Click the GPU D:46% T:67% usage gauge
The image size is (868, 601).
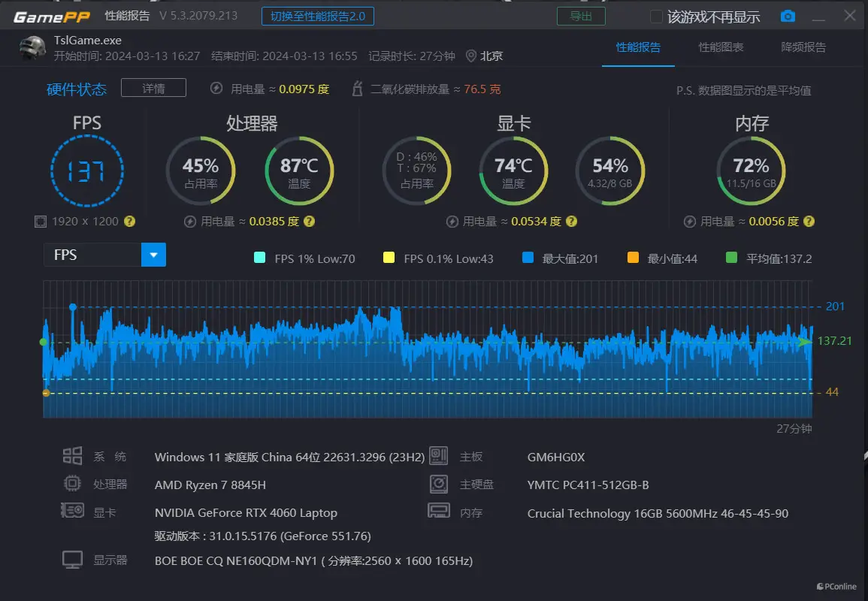pyautogui.click(x=417, y=171)
